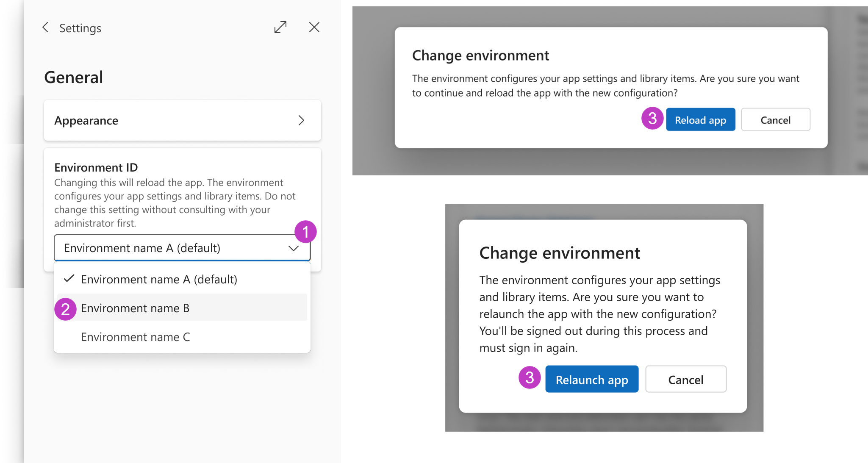Open the Environment ID dropdown
The height and width of the screenshot is (463, 868).
coord(182,248)
